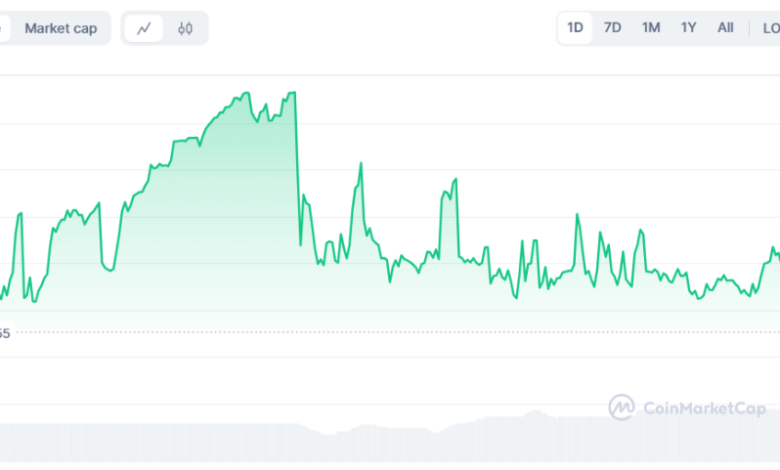Click the green shaded area under the peak
This screenshot has width=780, height=470.
click(x=240, y=200)
